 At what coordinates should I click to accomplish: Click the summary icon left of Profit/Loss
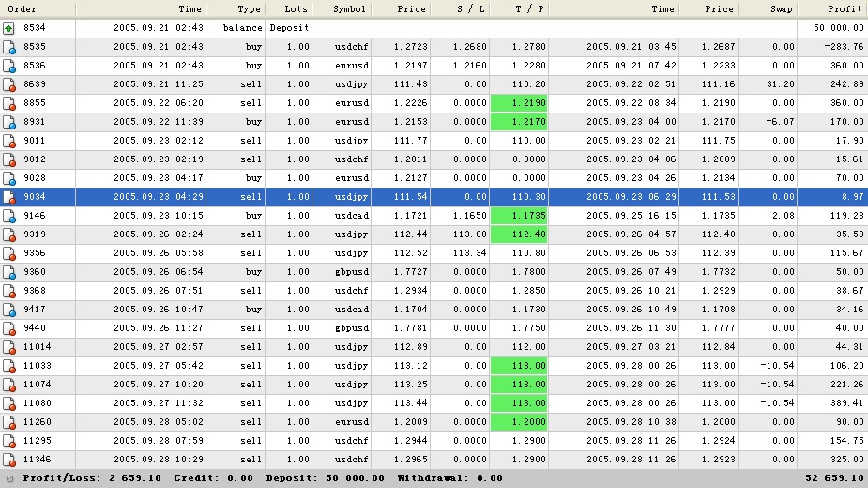tap(9, 478)
